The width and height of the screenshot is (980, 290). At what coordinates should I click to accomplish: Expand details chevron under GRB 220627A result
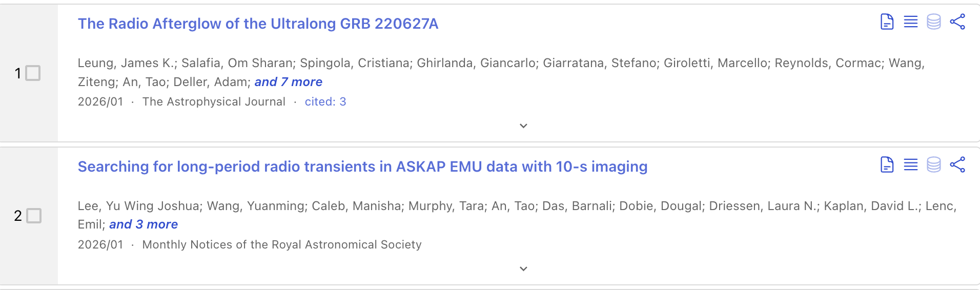pyautogui.click(x=523, y=126)
